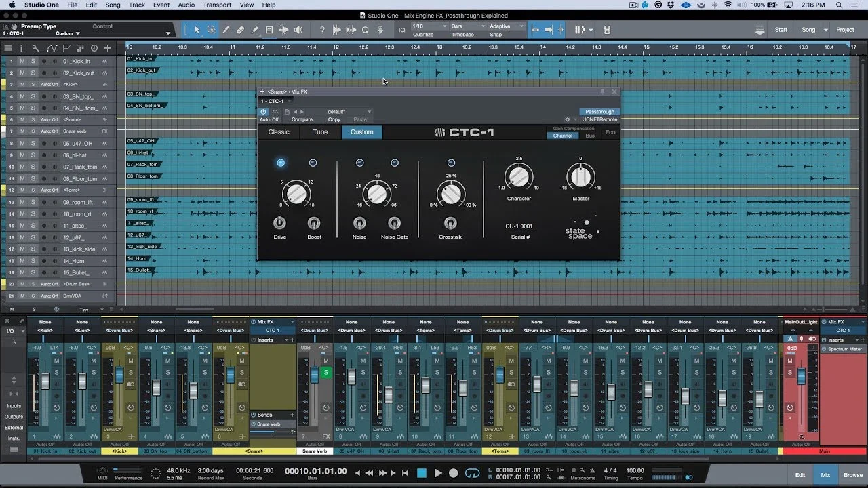This screenshot has height=488, width=868.
Task: Select the Paint tool
Action: pos(254,30)
